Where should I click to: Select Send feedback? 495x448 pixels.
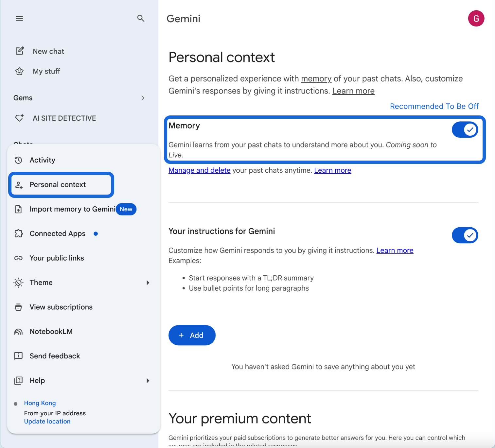tap(55, 356)
